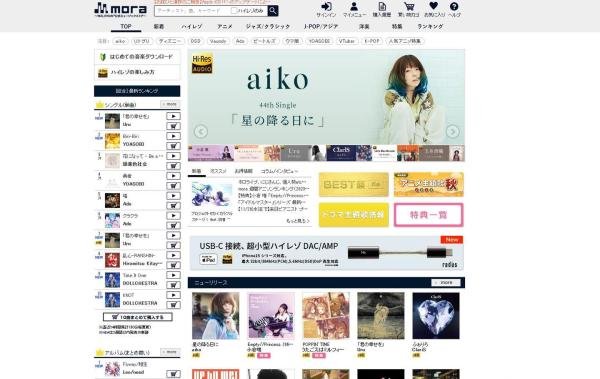This screenshot has width=600, height=379.
Task: Select ClariS thumbnail in banner carousel strip
Action: [349, 153]
